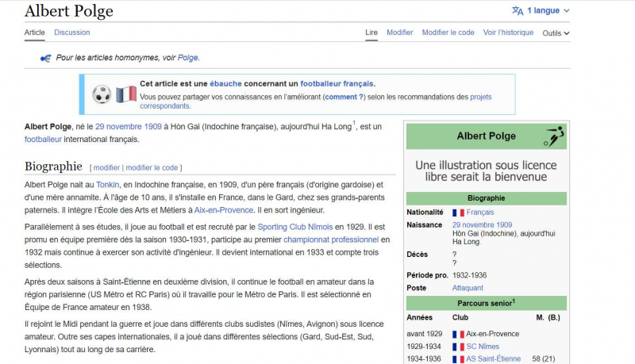This screenshot has height=364, width=635.
Task: Click the flag icon next to SC Nîmes
Action: tap(458, 347)
